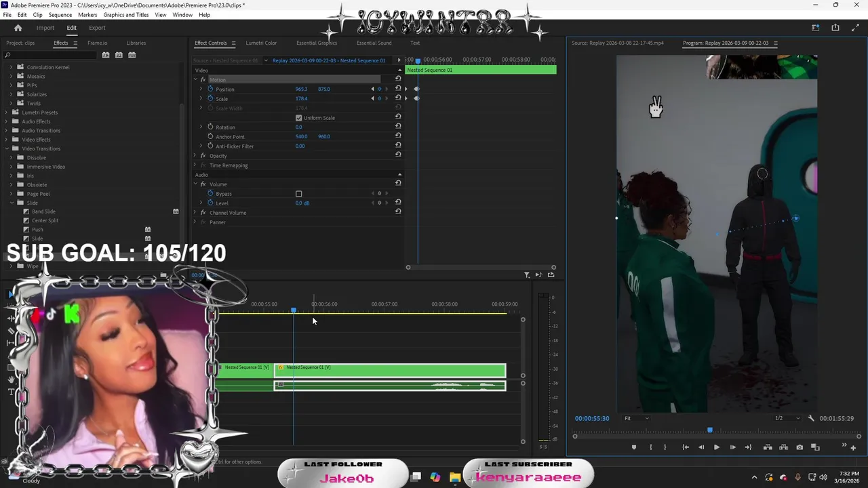The image size is (868, 488).
Task: Click the Go to In point button
Action: [x=686, y=447]
